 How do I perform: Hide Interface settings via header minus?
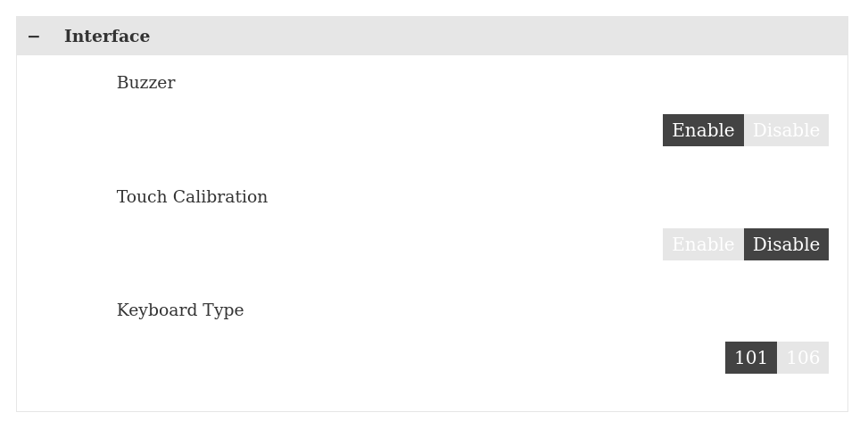[x=34, y=37]
